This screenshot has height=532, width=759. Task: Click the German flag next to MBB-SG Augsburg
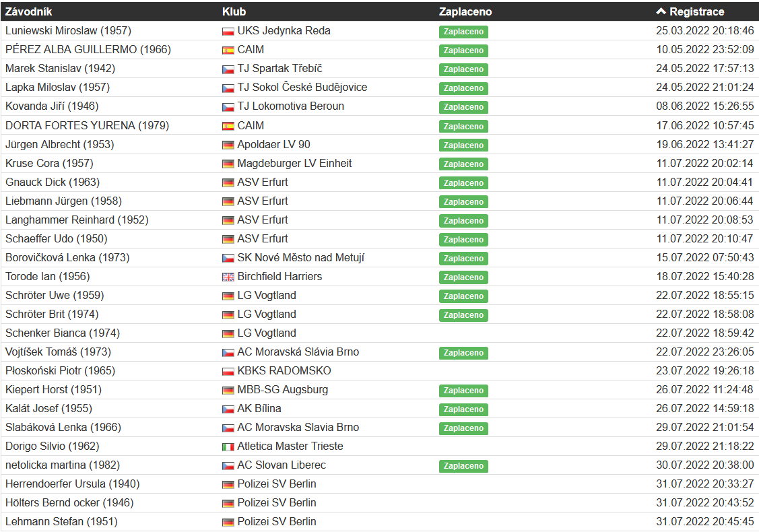pos(228,391)
